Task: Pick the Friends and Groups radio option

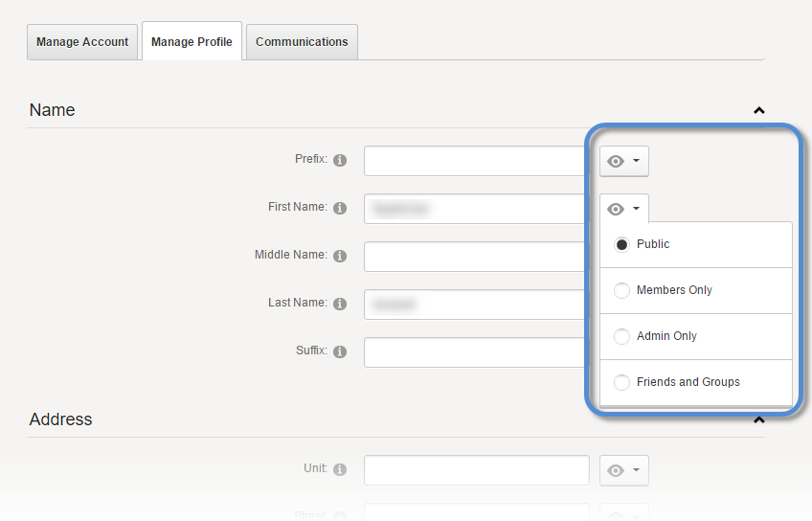Action: click(x=621, y=383)
